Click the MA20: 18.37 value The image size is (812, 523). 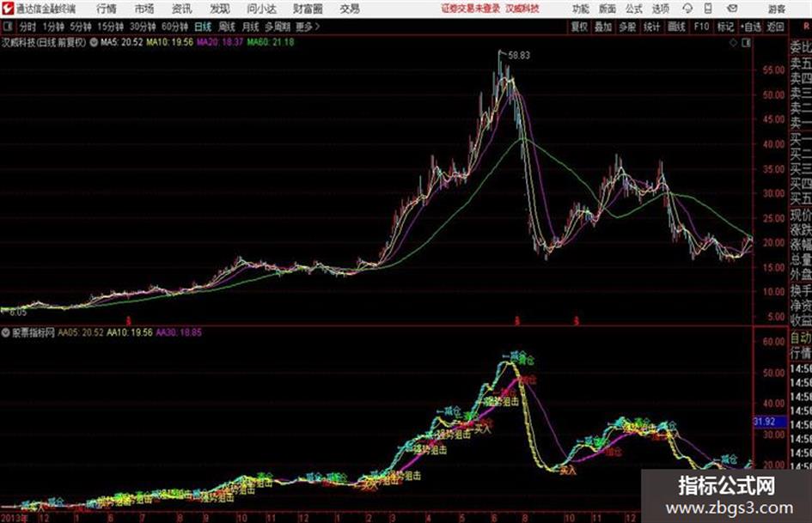(220, 42)
